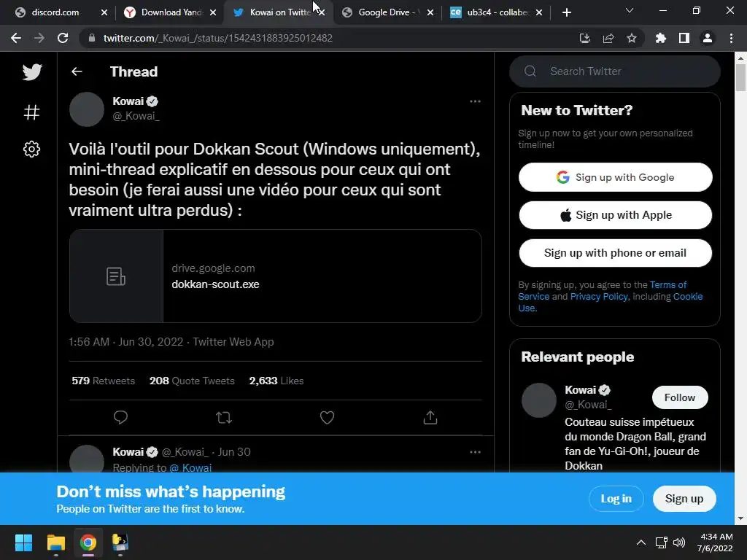Screen dimensions: 747x560
Task: Click the Twitter bird logo in sidebar
Action: click(32, 72)
